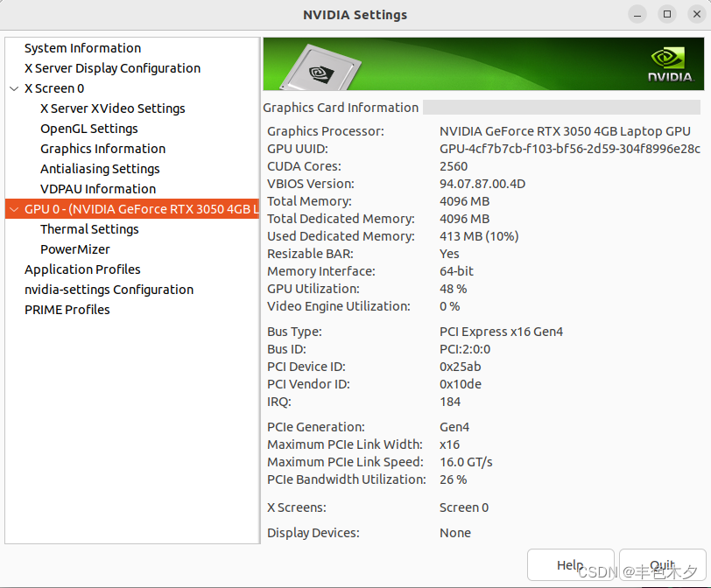The width and height of the screenshot is (711, 588).
Task: Click the GPU UUID value text
Action: 569,149
